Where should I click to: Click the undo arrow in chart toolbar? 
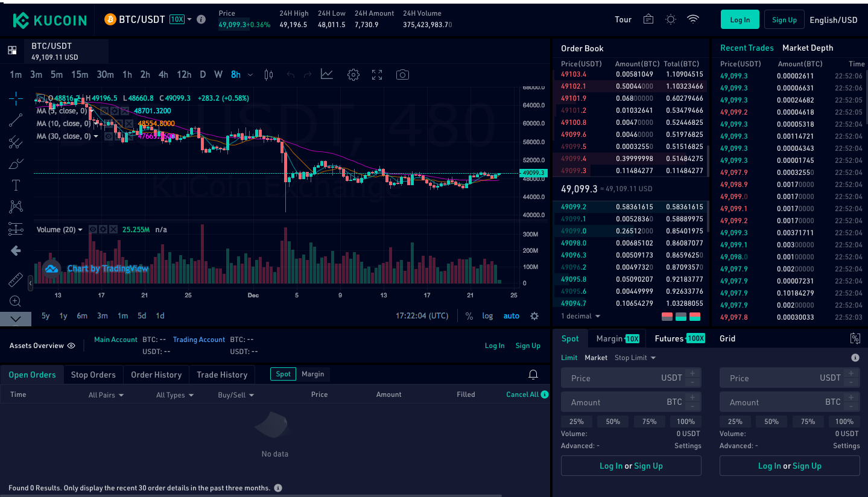click(291, 75)
